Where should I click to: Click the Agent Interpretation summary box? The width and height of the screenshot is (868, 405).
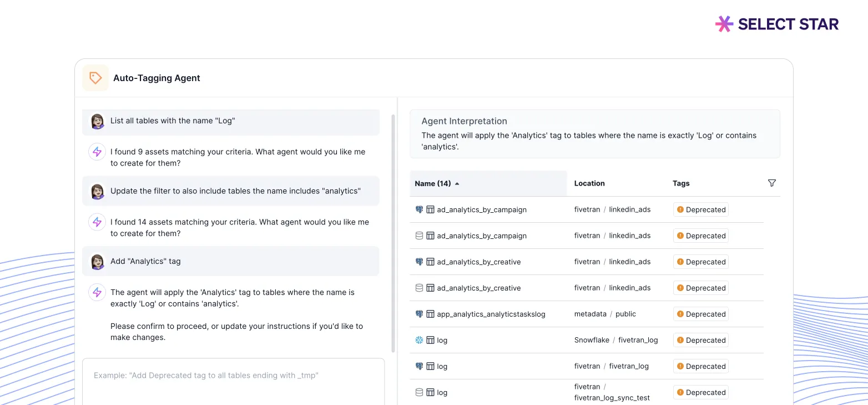point(594,134)
